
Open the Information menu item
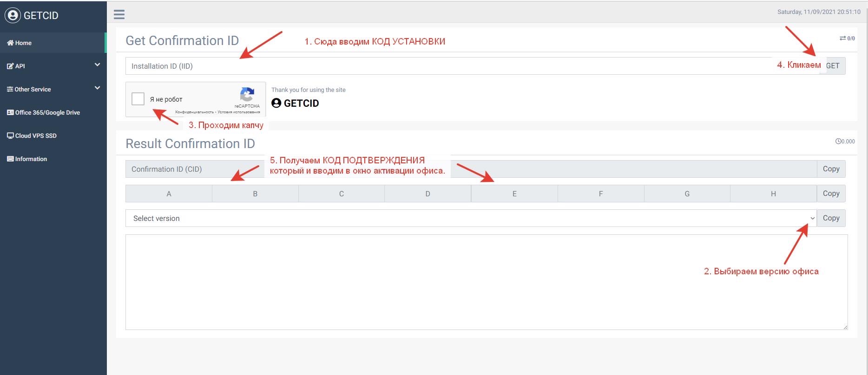point(53,159)
